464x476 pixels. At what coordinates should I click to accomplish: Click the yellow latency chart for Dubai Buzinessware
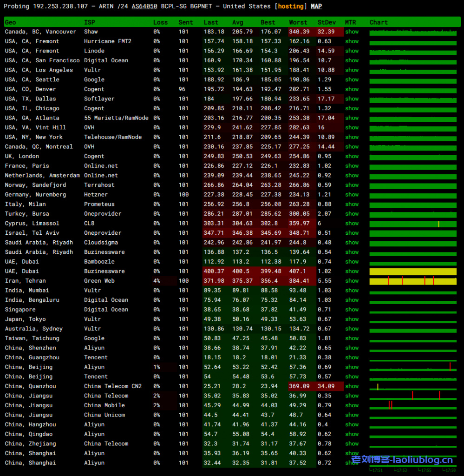413,271
